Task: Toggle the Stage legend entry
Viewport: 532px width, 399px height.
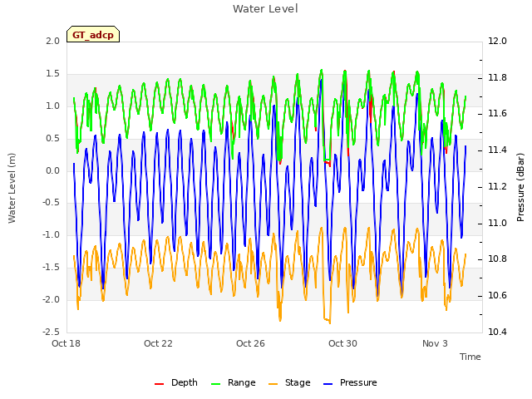Action: [x=289, y=382]
